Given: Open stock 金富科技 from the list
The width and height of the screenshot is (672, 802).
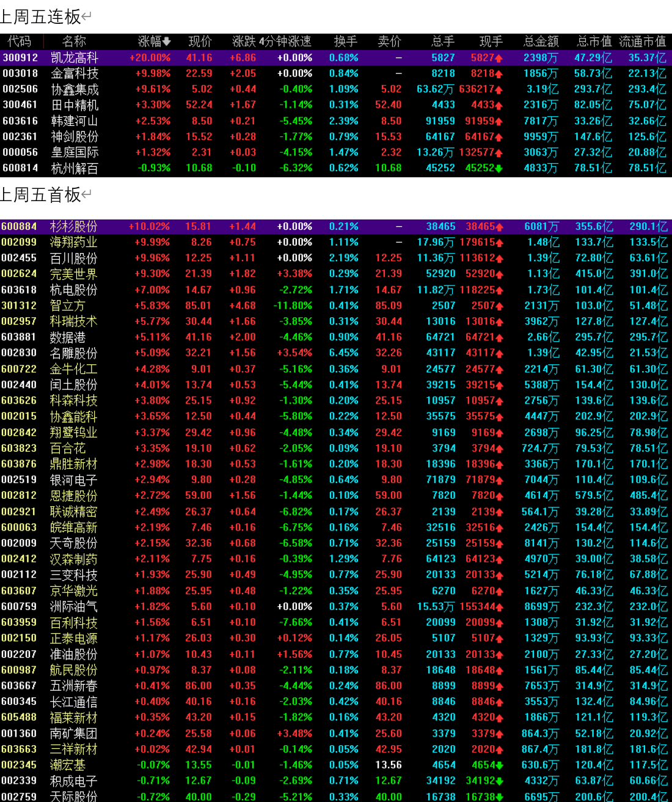Looking at the screenshot, I should [x=74, y=73].
